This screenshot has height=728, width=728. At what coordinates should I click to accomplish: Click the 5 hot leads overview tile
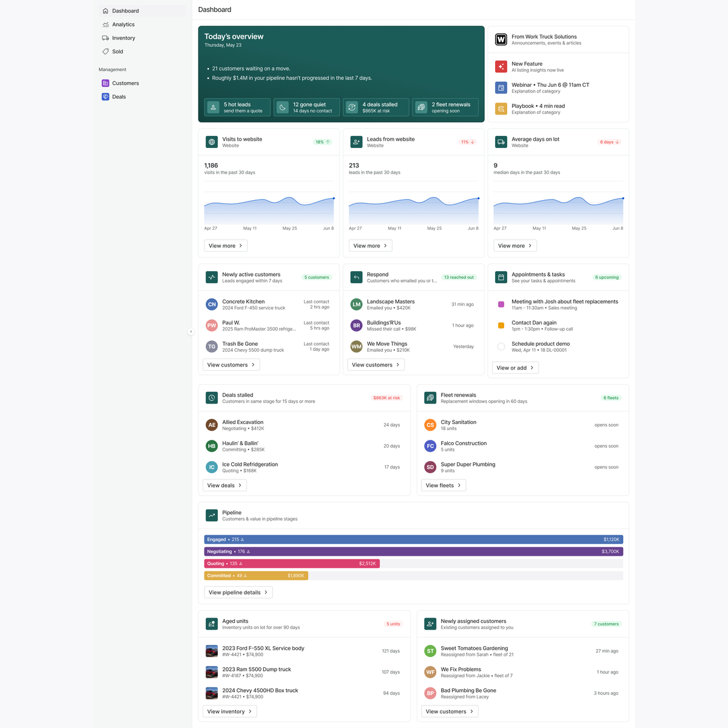(237, 107)
